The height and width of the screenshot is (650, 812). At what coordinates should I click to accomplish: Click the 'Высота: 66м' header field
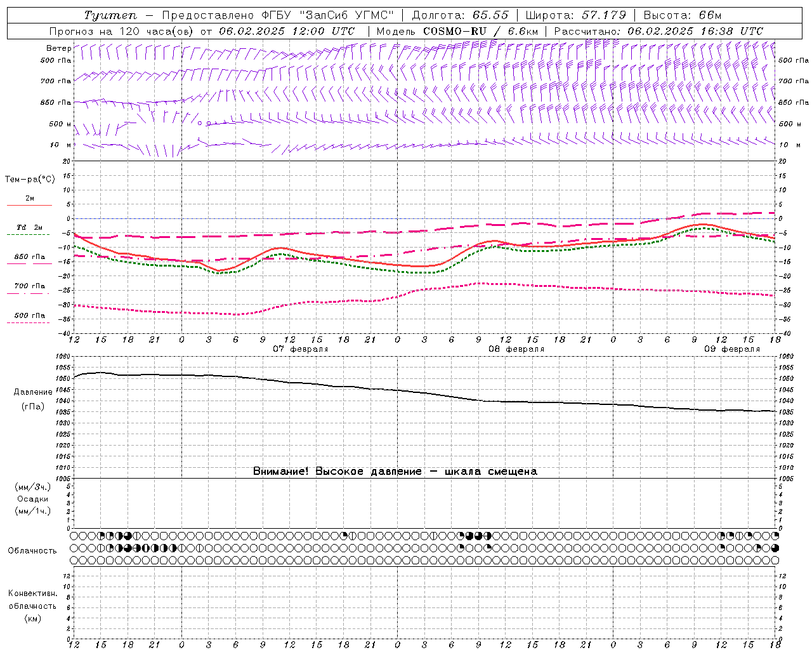click(x=683, y=15)
